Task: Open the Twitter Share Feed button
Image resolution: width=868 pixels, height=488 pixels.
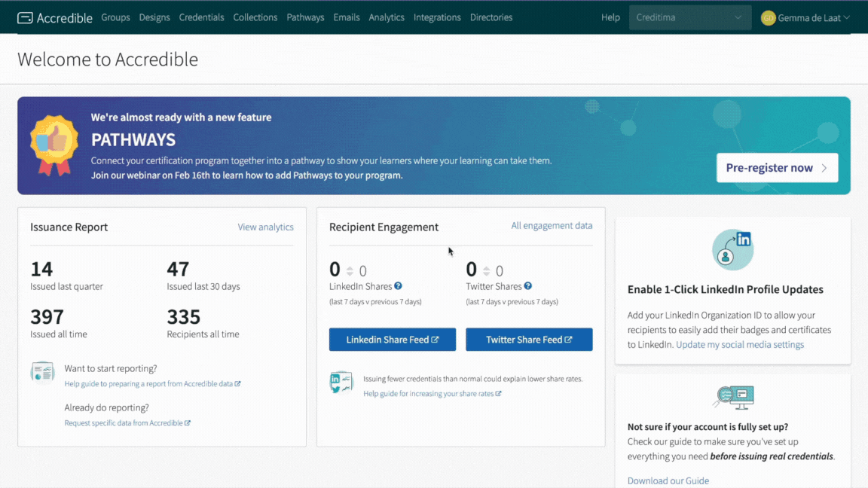Action: pyautogui.click(x=529, y=340)
